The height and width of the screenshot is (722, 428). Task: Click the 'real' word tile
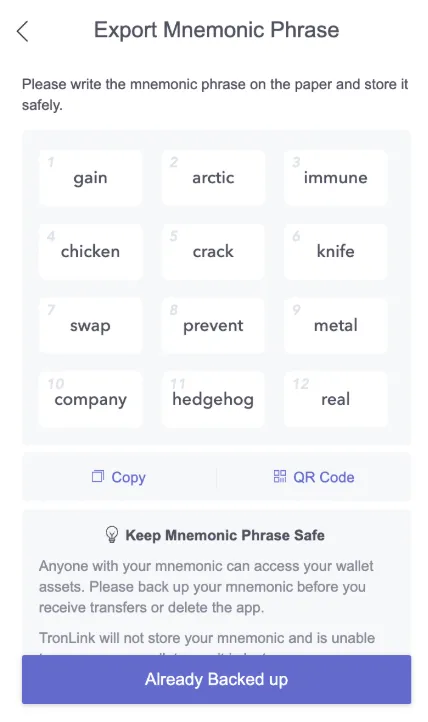335,399
